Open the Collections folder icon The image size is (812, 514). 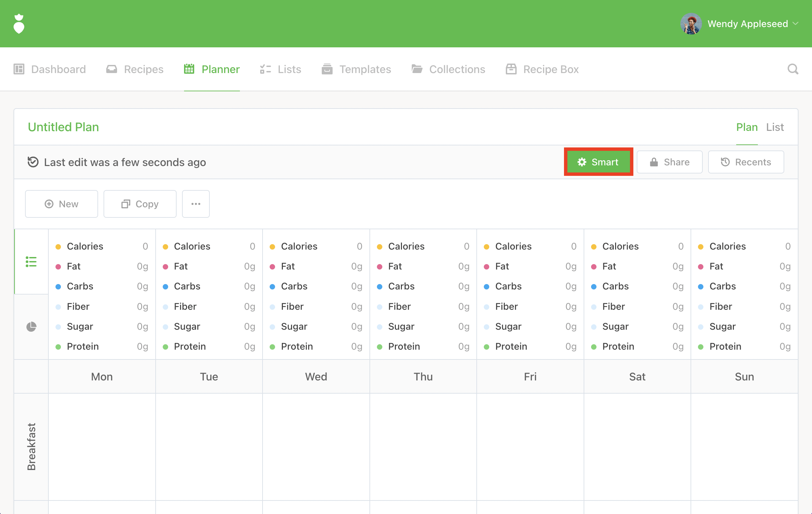[417, 69]
